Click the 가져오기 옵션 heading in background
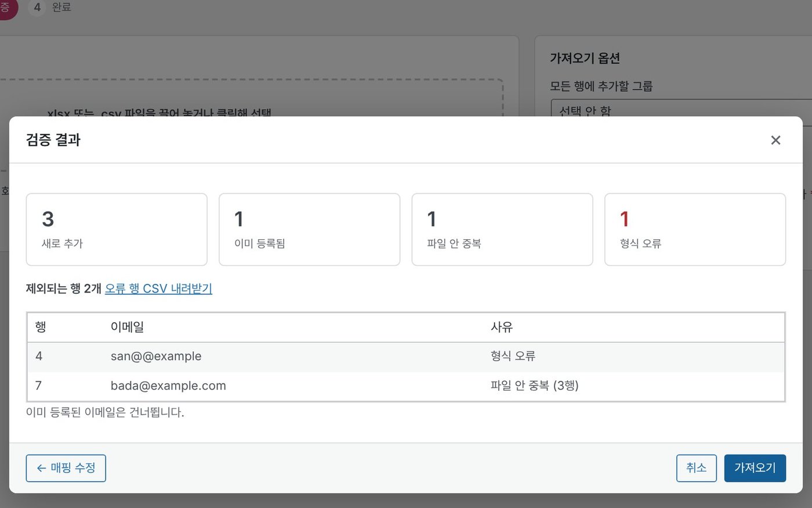Image resolution: width=812 pixels, height=508 pixels. pyautogui.click(x=585, y=58)
